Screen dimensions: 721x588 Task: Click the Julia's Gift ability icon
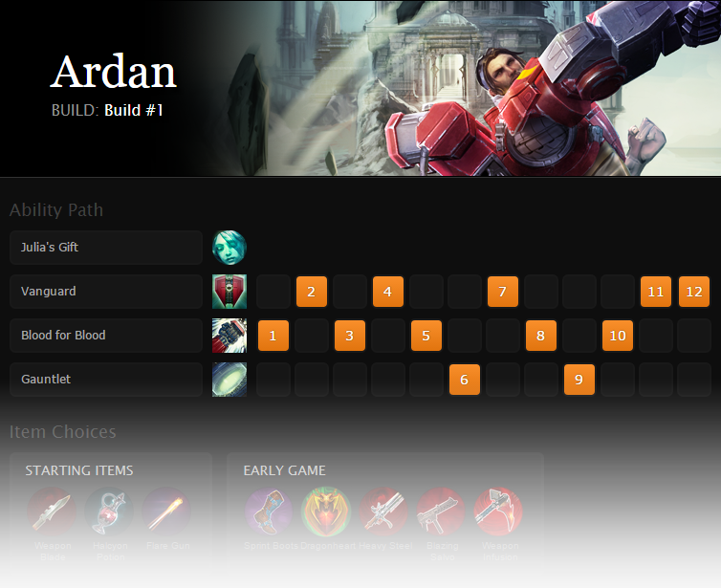(229, 248)
